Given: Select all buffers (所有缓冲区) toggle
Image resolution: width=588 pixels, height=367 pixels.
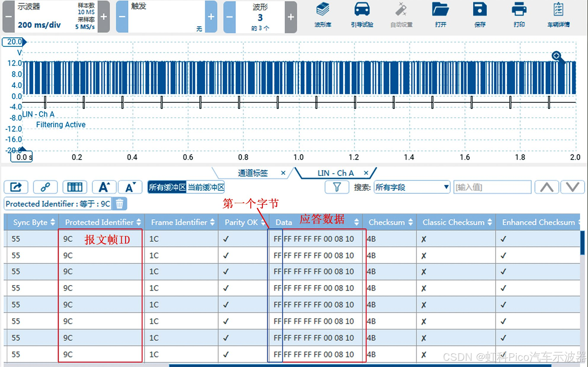Looking at the screenshot, I should pos(167,187).
